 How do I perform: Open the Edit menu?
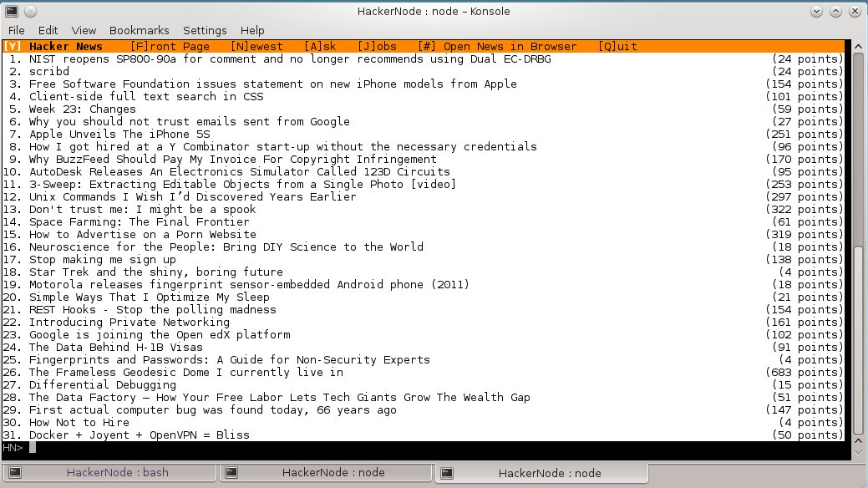[x=48, y=30]
